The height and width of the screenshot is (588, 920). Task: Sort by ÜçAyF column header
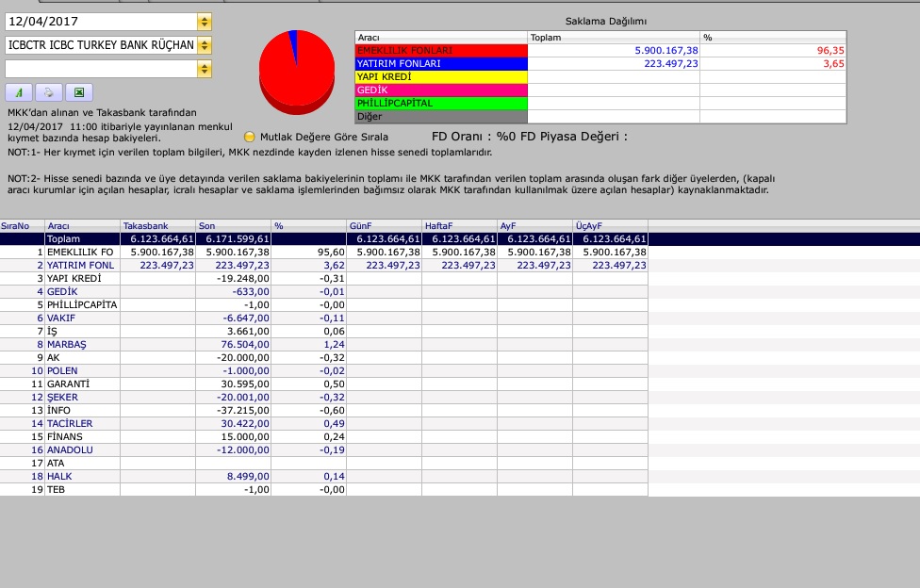click(x=610, y=226)
